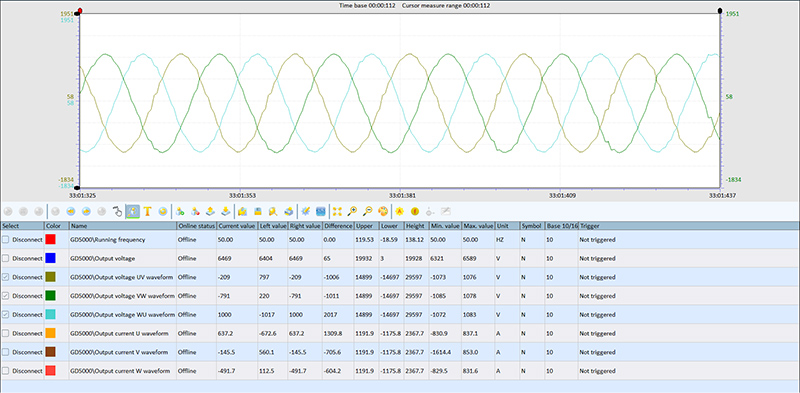Image resolution: width=800 pixels, height=393 pixels.
Task: Click the cyan WU waveform color swatch
Action: pos(51,314)
